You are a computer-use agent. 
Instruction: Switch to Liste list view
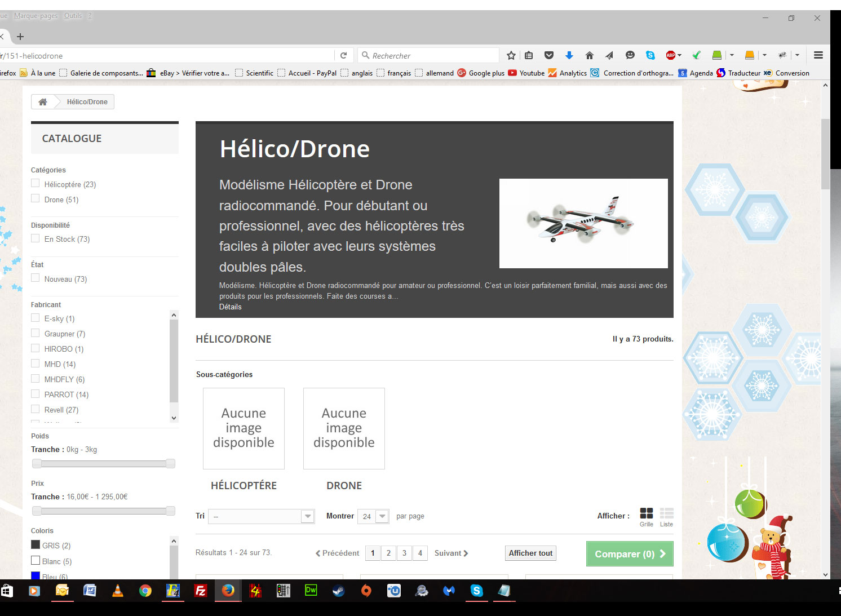pos(667,517)
